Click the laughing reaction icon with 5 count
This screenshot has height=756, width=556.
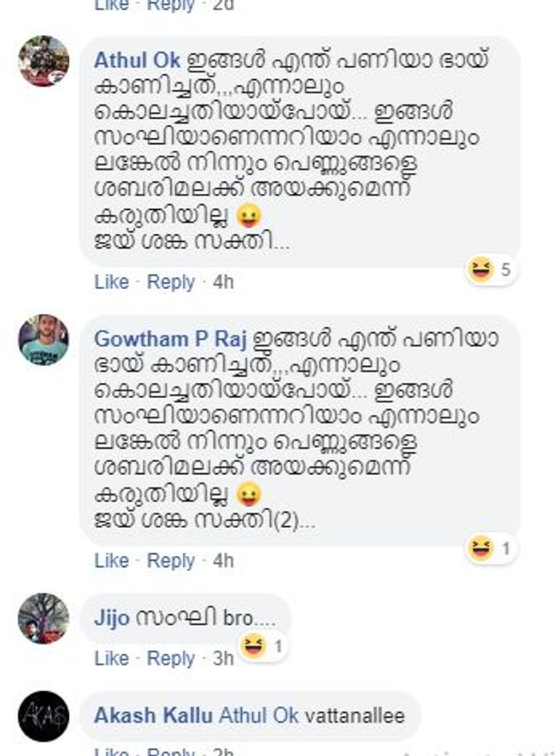[x=480, y=269]
